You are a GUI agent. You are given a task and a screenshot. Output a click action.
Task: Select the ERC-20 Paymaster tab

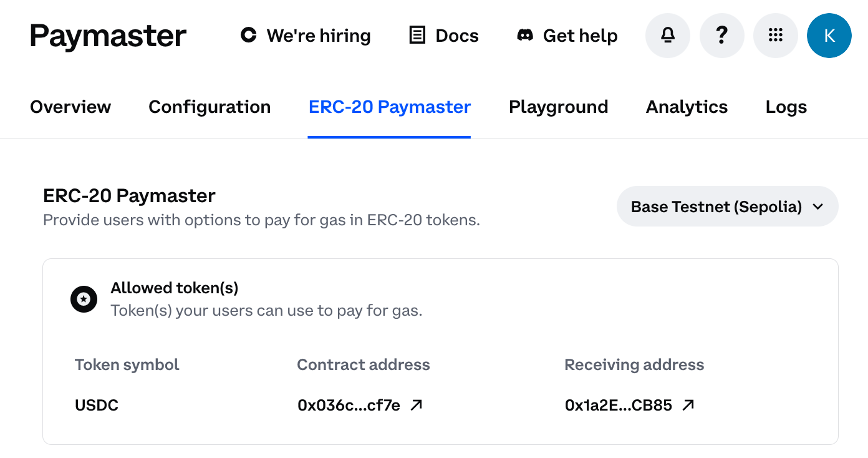click(388, 107)
